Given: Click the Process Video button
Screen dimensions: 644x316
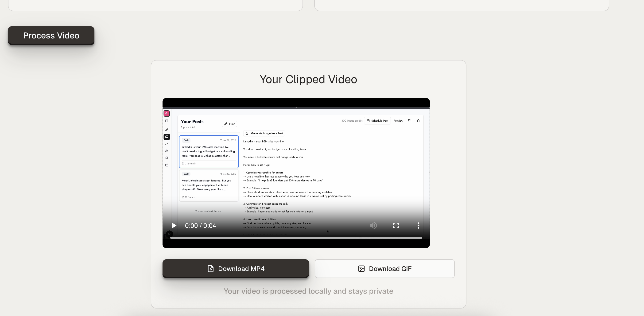Looking at the screenshot, I should pos(51,35).
